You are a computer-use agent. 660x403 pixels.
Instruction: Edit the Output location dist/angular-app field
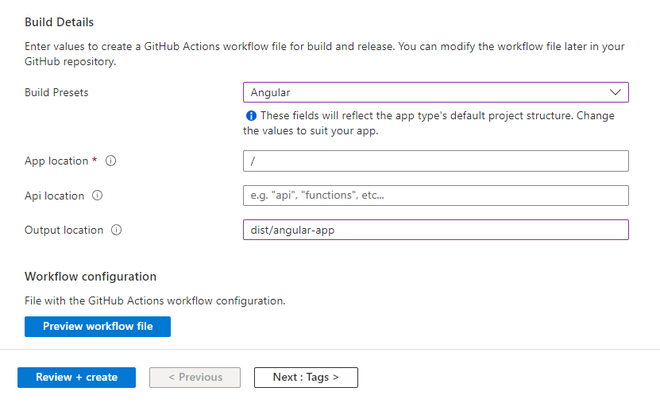(x=435, y=230)
